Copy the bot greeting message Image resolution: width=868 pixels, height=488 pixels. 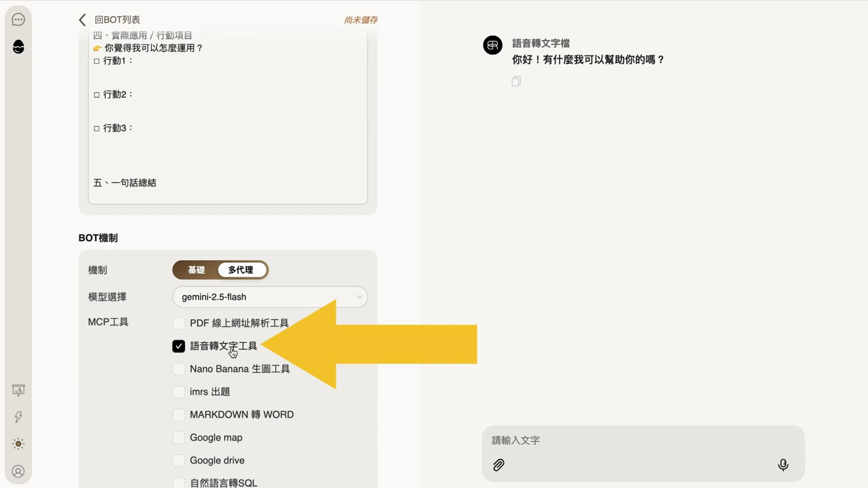tap(516, 81)
